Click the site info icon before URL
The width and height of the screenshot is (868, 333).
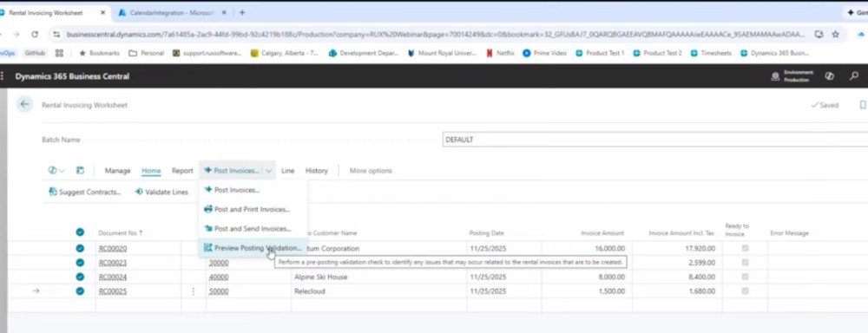click(x=56, y=35)
